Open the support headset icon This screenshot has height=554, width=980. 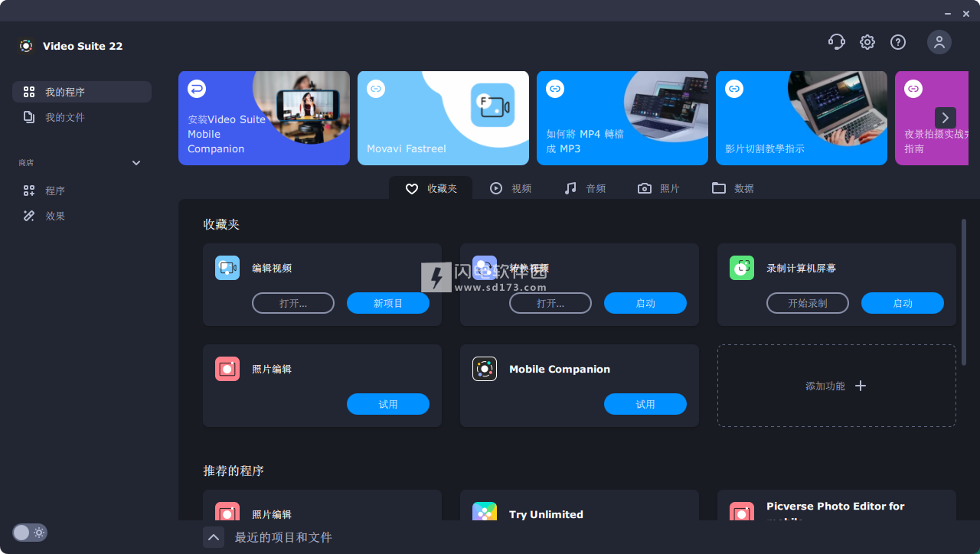pos(836,42)
